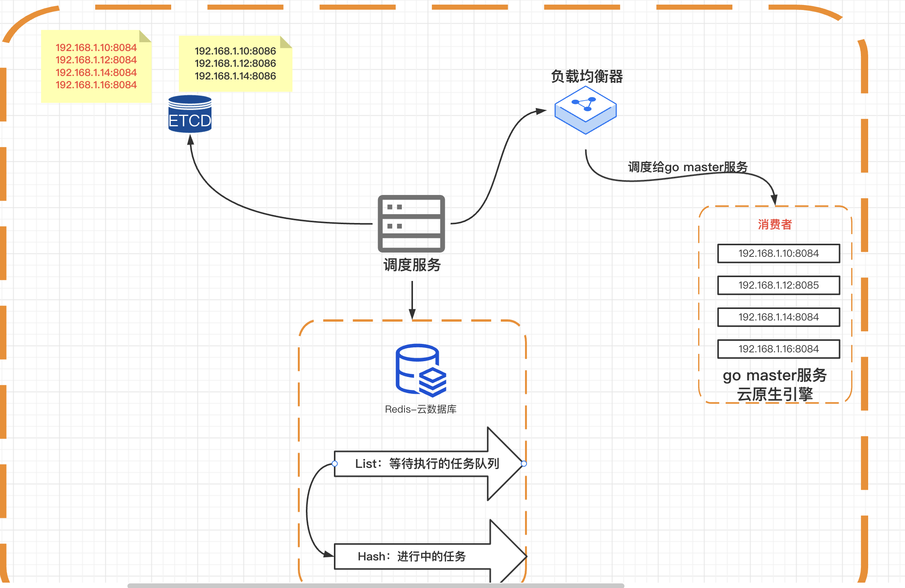The image size is (905, 588).
Task: Click 192.168.1.12:8084 line in red note
Action: click(x=96, y=60)
